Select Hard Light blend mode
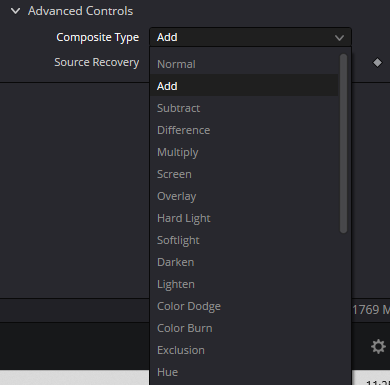 click(x=244, y=218)
